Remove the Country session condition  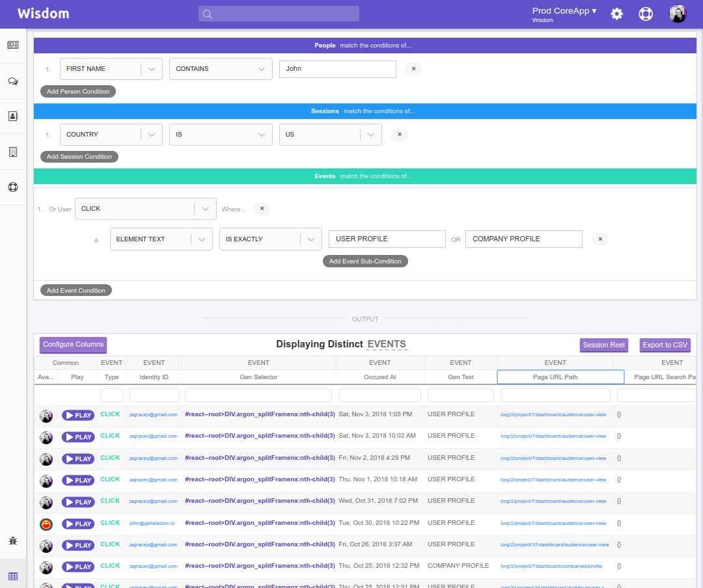[400, 134]
